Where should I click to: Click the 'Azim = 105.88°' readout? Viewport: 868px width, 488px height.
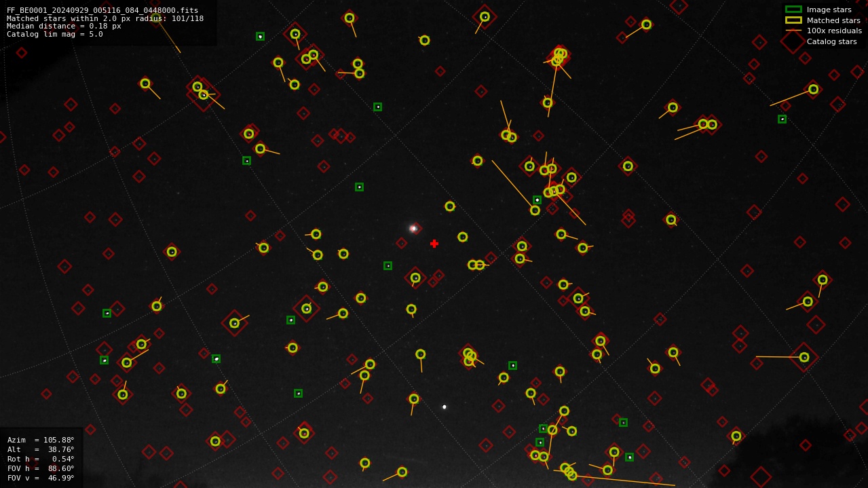[x=41, y=440]
